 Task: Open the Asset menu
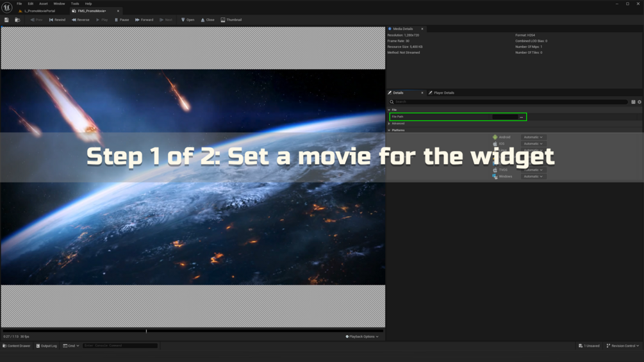pyautogui.click(x=43, y=4)
